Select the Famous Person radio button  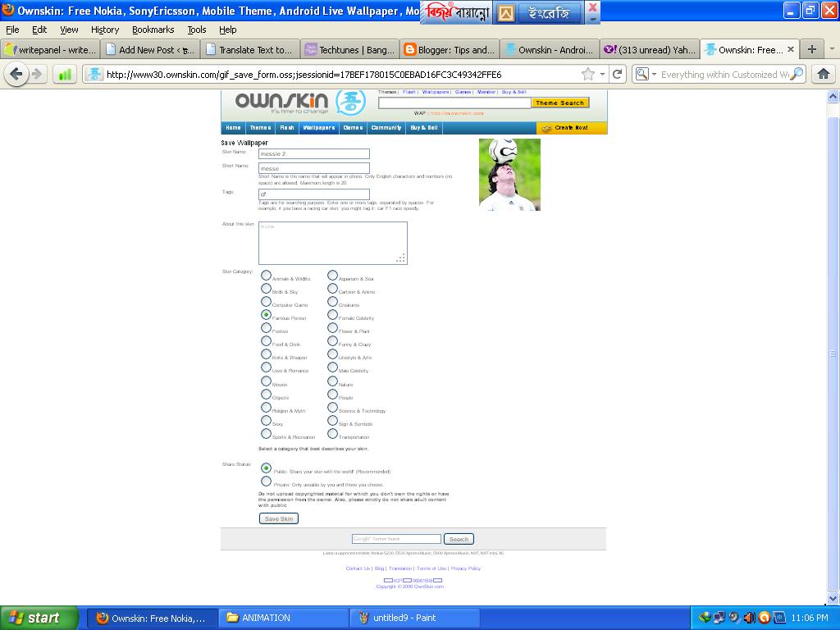click(x=266, y=314)
